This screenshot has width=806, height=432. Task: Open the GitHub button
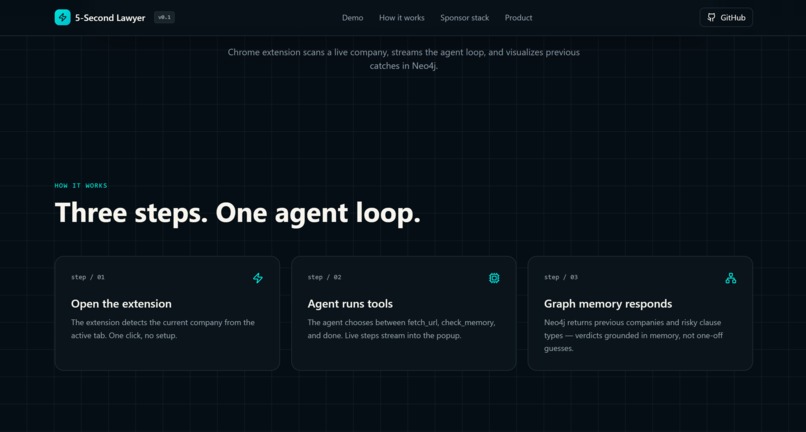pos(726,17)
